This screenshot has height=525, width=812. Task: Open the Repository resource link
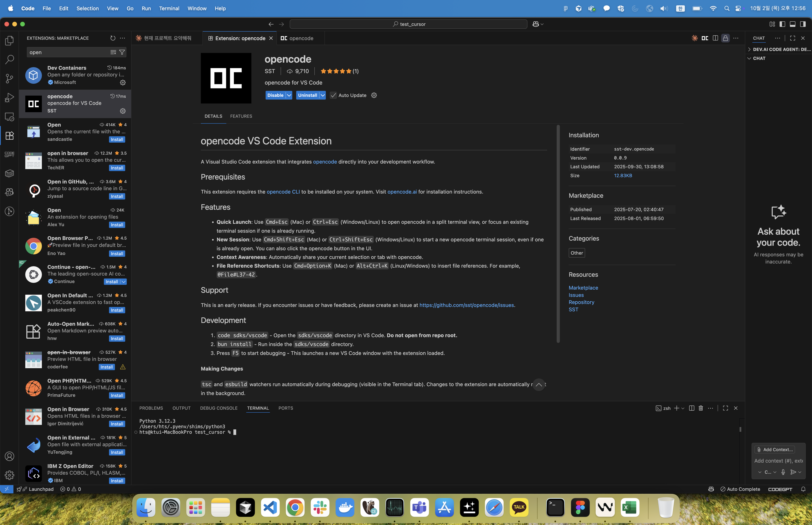(581, 302)
